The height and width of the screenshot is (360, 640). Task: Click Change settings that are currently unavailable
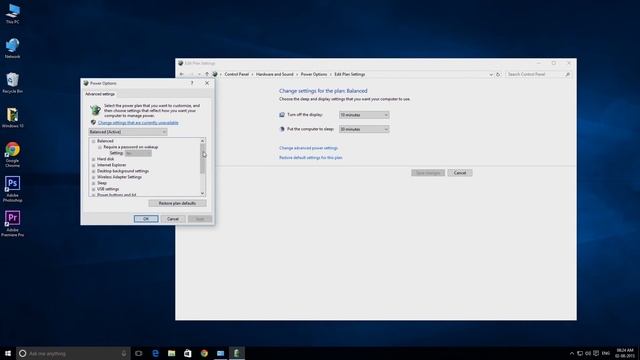click(138, 123)
